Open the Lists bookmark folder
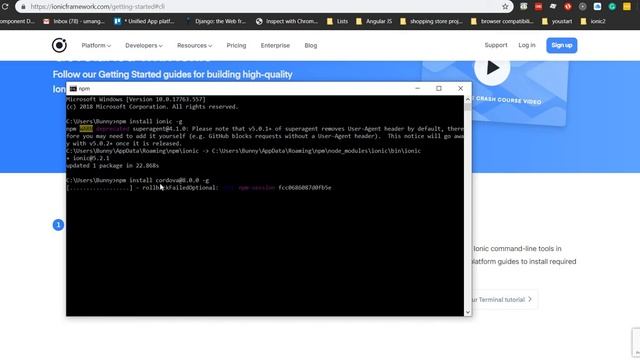The image size is (640, 360). tap(338, 21)
